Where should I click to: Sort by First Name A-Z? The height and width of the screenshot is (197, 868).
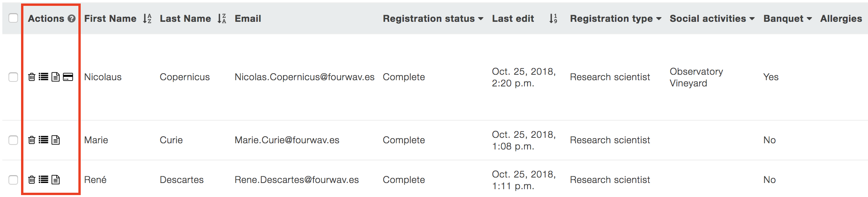coord(147,19)
